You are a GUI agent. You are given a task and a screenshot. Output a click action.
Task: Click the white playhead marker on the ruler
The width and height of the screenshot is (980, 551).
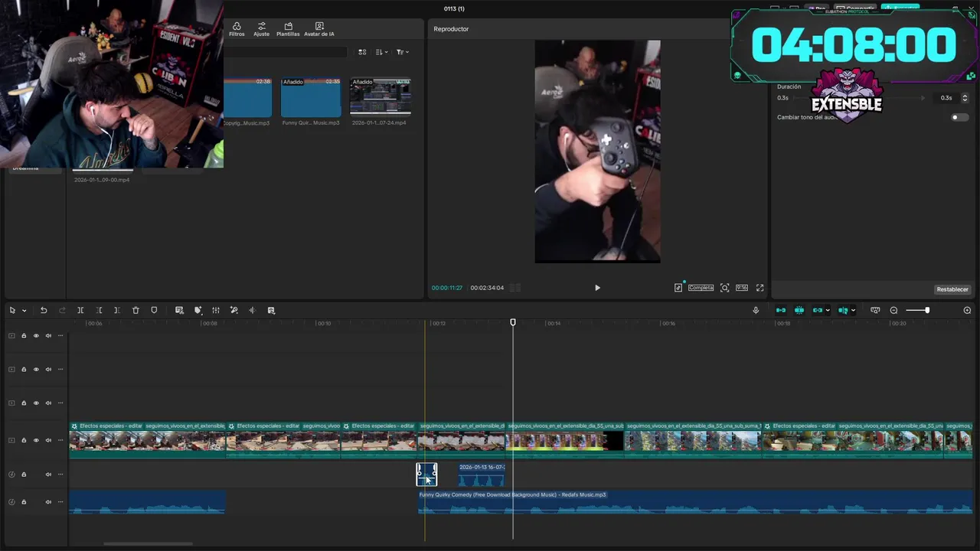coord(513,322)
